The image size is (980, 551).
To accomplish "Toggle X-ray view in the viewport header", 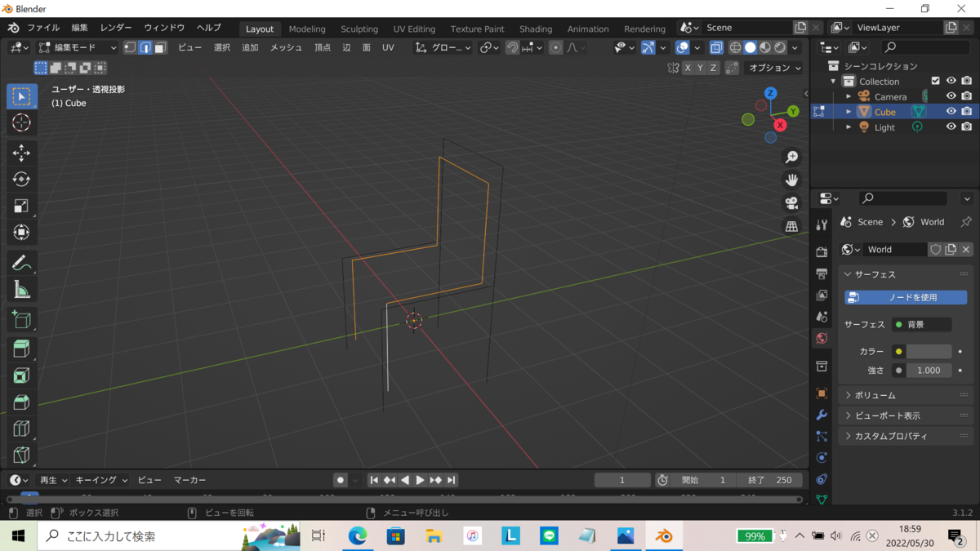I will (716, 47).
